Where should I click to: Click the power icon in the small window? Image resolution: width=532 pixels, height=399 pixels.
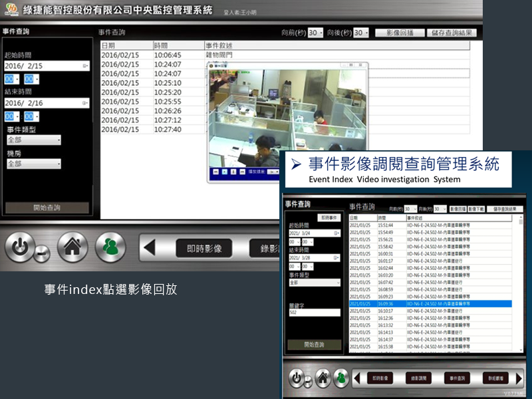tap(297, 378)
